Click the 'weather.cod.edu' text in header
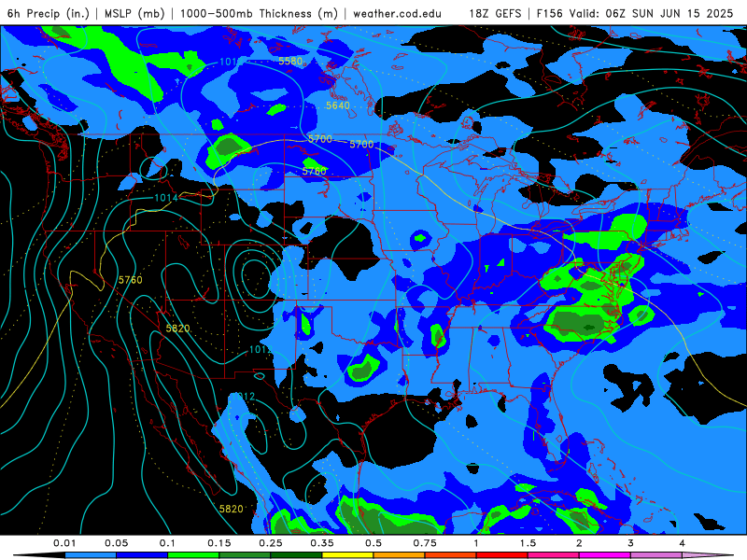Image resolution: width=747 pixels, height=560 pixels. [x=398, y=13]
